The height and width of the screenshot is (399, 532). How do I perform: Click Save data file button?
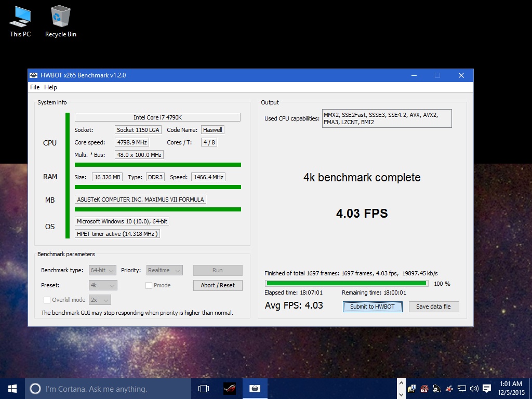[434, 307]
